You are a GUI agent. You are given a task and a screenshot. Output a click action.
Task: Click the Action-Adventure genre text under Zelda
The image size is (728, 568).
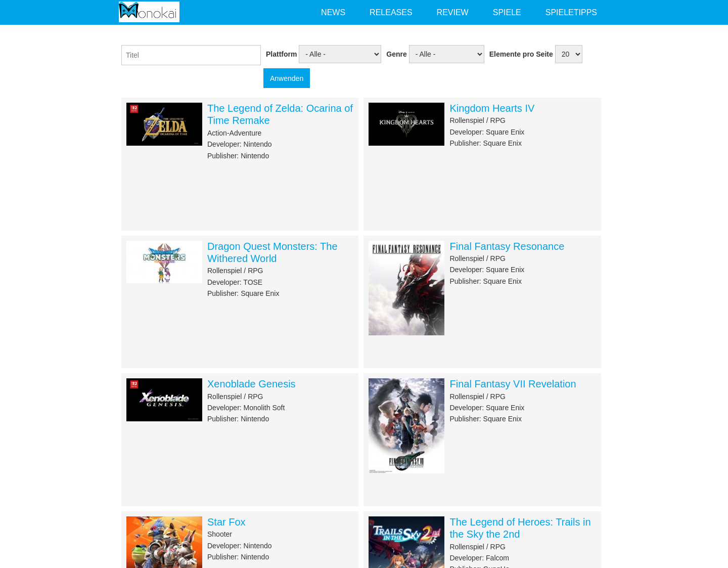pos(234,133)
